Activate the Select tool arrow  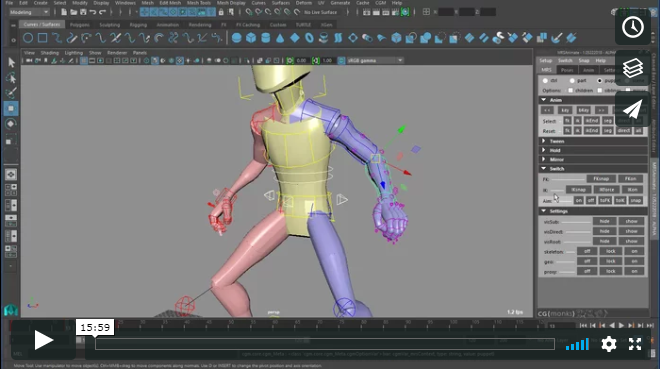click(x=11, y=63)
